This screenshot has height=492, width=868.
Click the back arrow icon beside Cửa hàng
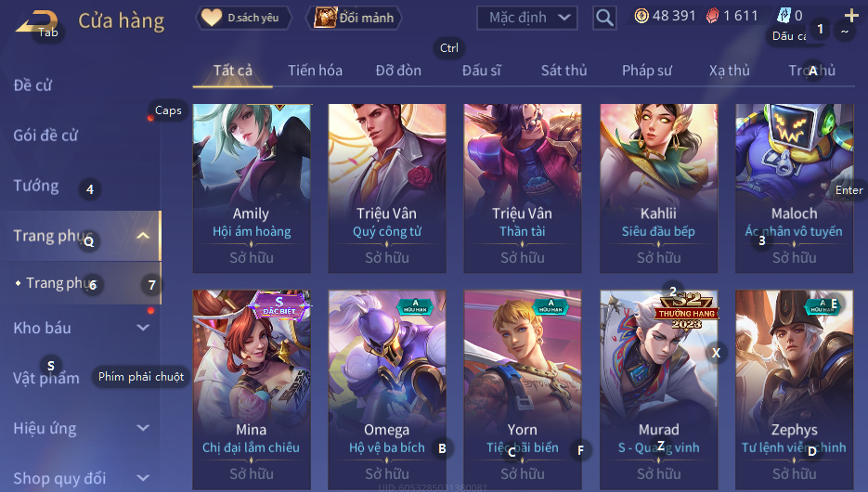point(36,22)
